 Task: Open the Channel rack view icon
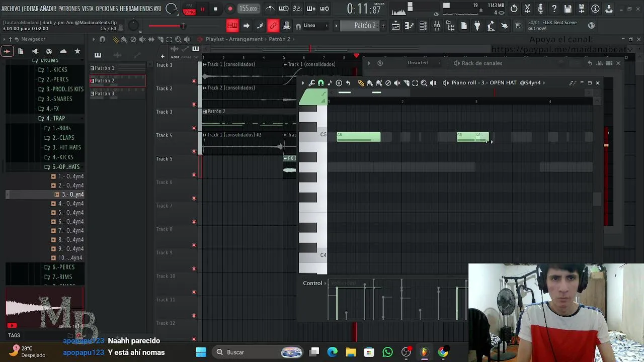click(423, 26)
